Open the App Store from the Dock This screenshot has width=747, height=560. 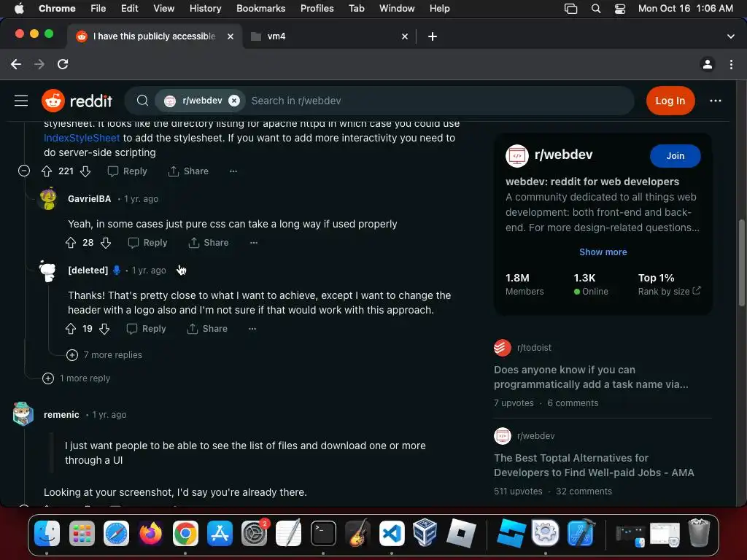pyautogui.click(x=220, y=532)
